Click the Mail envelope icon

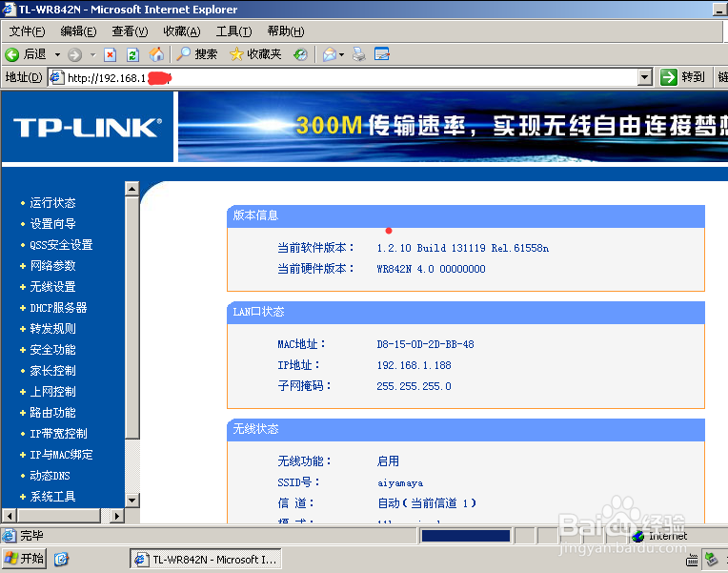click(x=329, y=55)
